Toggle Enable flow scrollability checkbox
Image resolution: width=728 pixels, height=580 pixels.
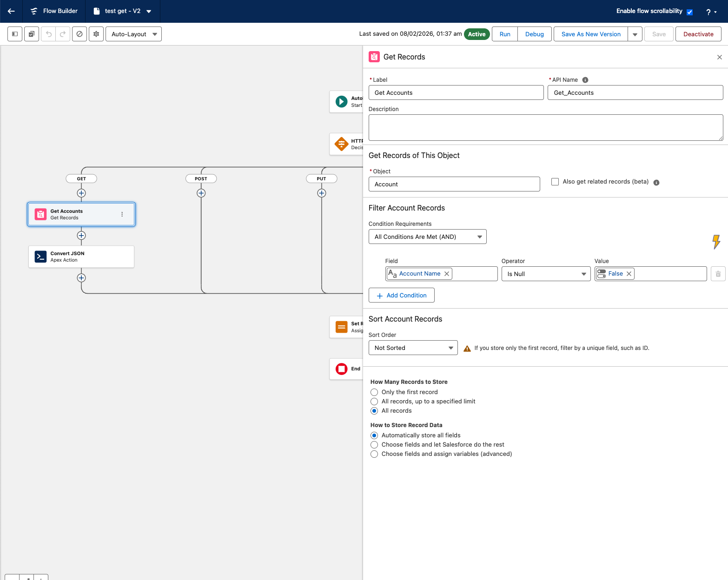point(690,12)
